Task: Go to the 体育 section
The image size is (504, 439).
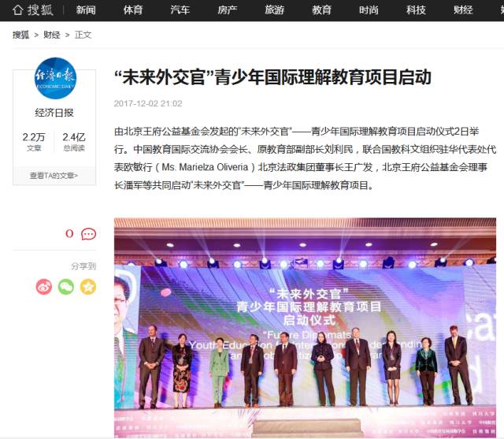Action: (133, 10)
